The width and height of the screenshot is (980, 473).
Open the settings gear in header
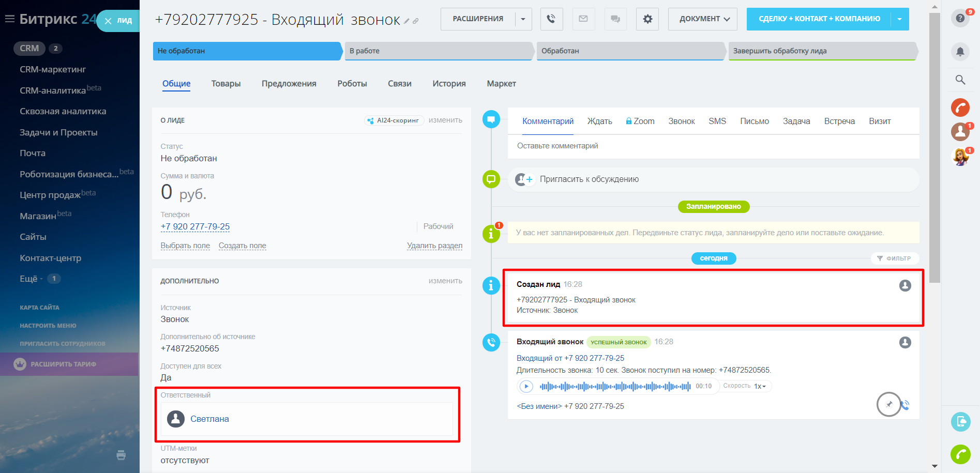[x=647, y=19]
